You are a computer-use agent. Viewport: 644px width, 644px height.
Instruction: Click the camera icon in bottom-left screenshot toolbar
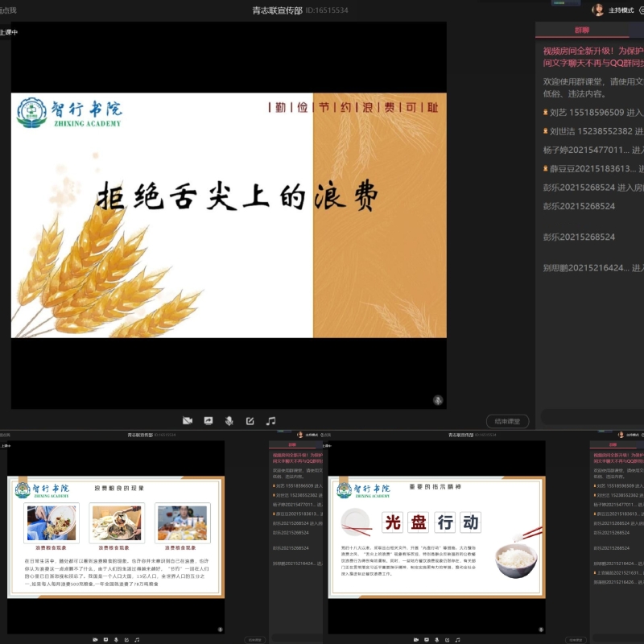pyautogui.click(x=94, y=638)
